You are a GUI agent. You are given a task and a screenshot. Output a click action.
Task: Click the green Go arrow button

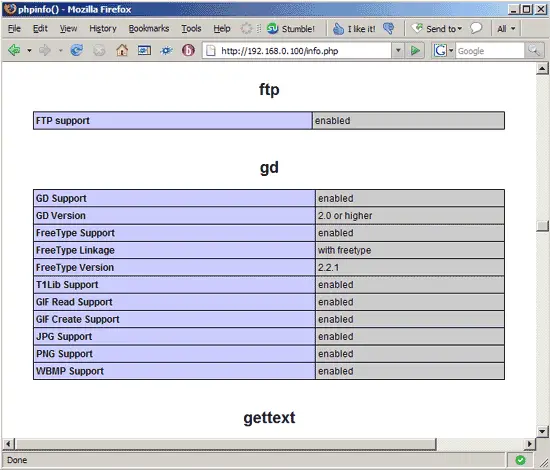[x=415, y=51]
